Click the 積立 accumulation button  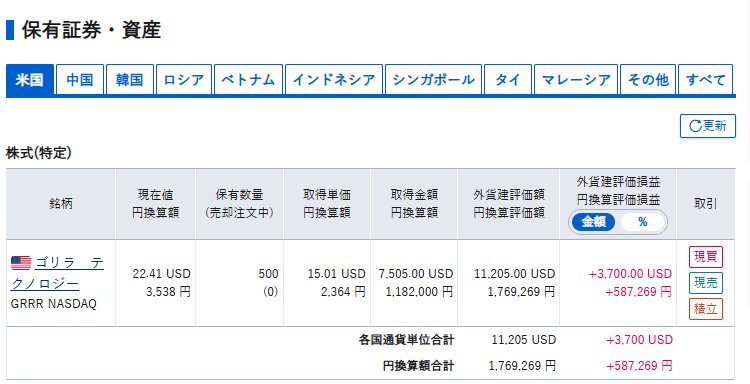tap(706, 308)
